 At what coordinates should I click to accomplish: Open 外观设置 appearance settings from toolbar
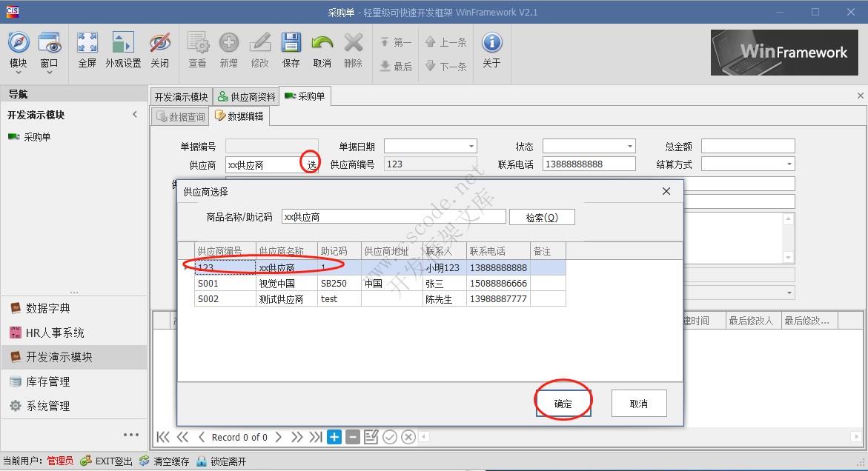click(123, 50)
